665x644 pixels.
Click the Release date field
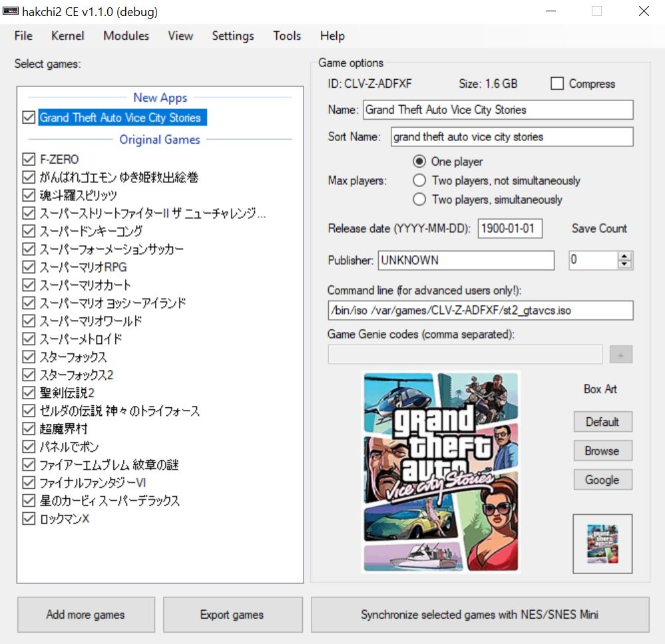coord(510,228)
